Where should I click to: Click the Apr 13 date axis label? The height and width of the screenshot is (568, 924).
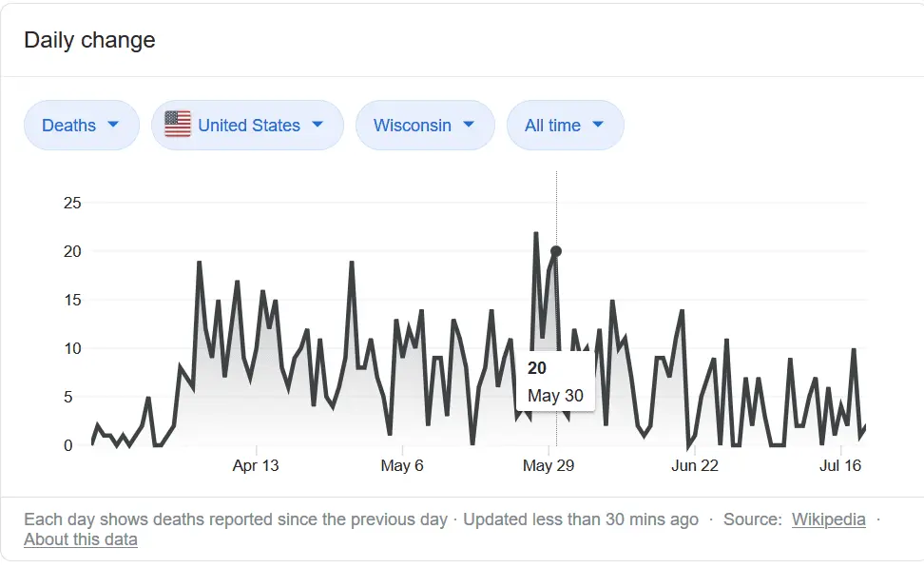tap(256, 465)
